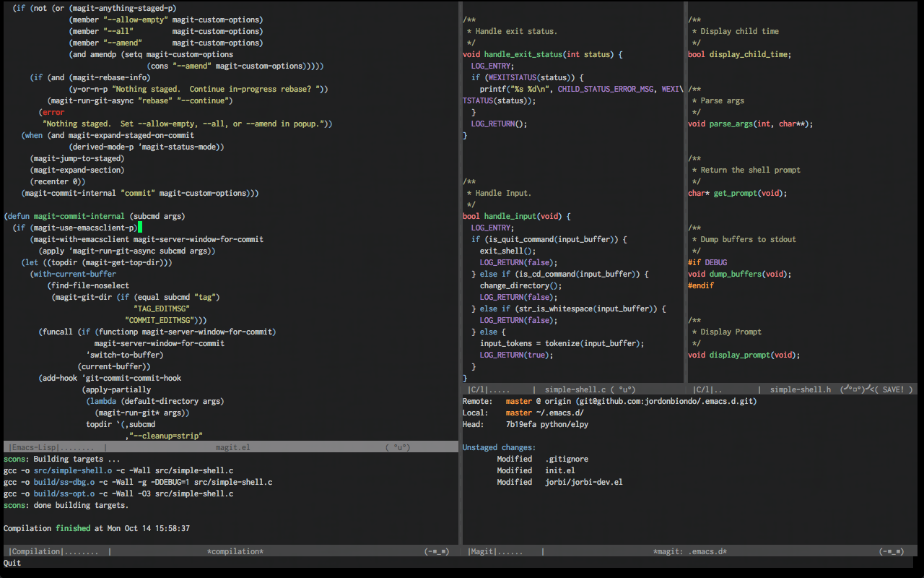Click the change_directory() call
This screenshot has width=924, height=578.
521,285
